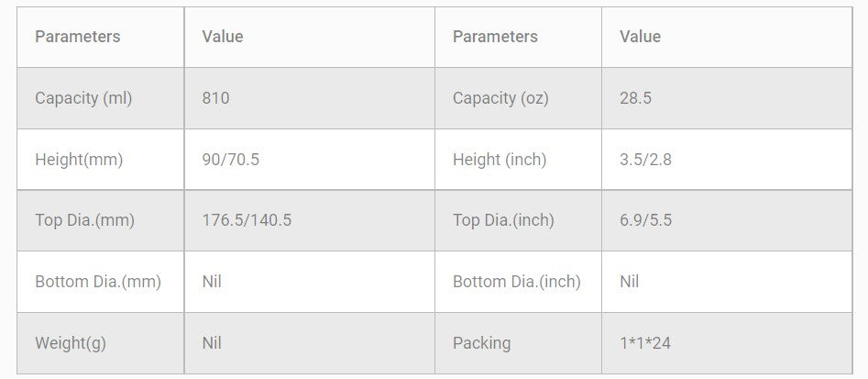
Task: Select the Nil value for Bottom Dia.(mm)
Action: coord(212,282)
